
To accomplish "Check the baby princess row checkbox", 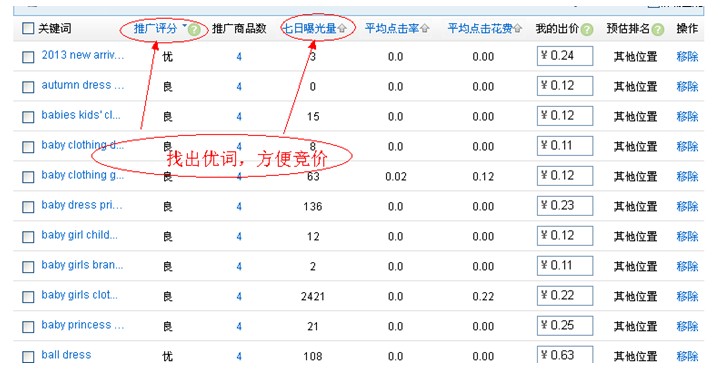I will [x=28, y=327].
